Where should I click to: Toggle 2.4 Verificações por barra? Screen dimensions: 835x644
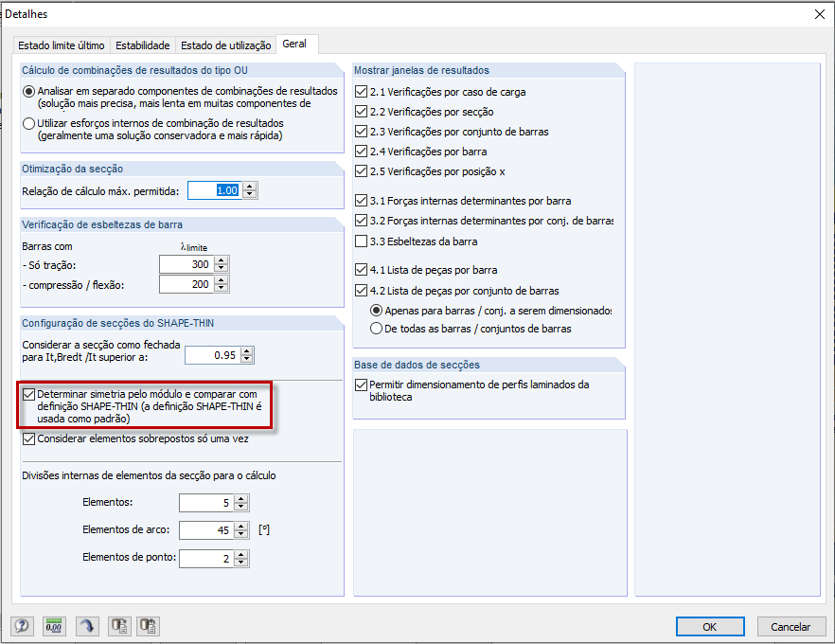361,152
